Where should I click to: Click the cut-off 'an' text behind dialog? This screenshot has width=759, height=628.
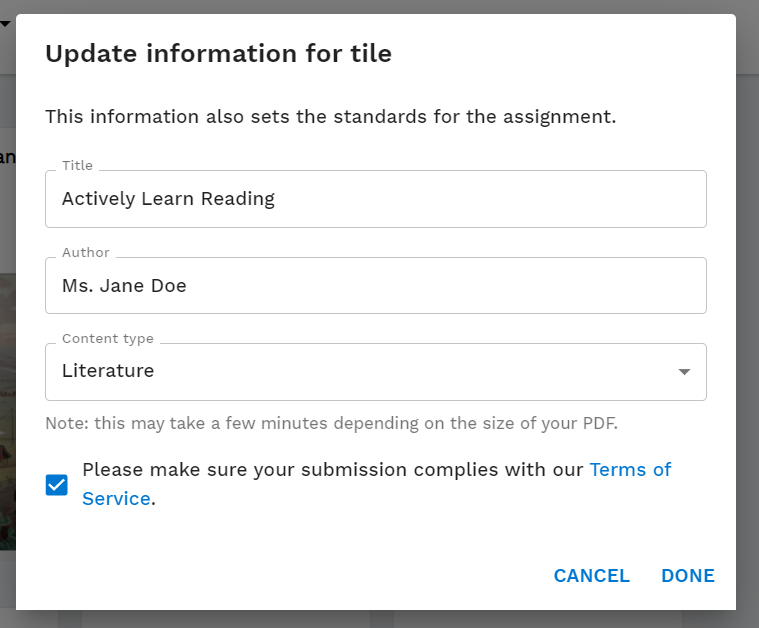coord(8,157)
